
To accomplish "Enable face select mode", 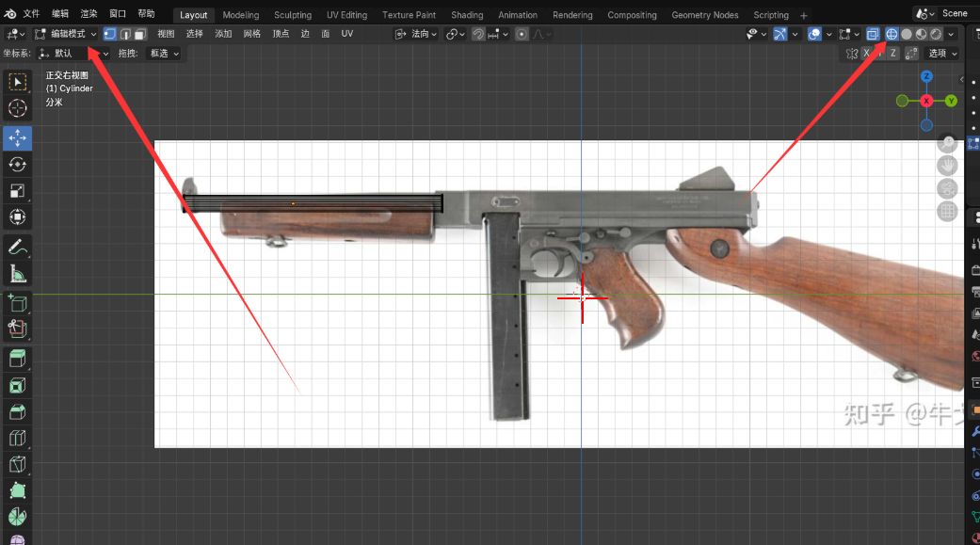I will coord(139,34).
